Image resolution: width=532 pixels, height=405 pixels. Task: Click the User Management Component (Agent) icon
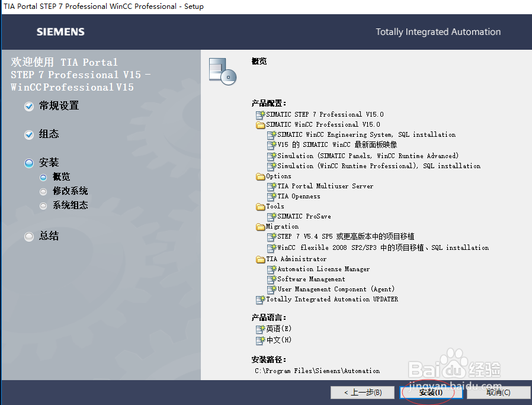click(x=272, y=290)
